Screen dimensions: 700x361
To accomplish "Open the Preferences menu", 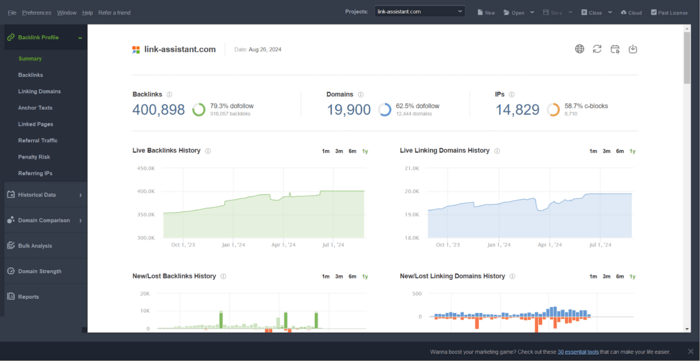I will [37, 13].
